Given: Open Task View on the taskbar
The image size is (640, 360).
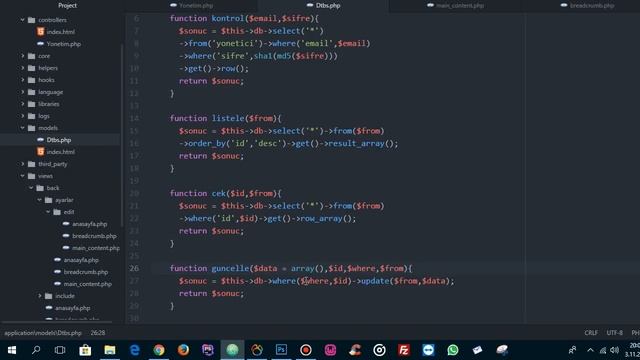Looking at the screenshot, I should pyautogui.click(x=60, y=350).
